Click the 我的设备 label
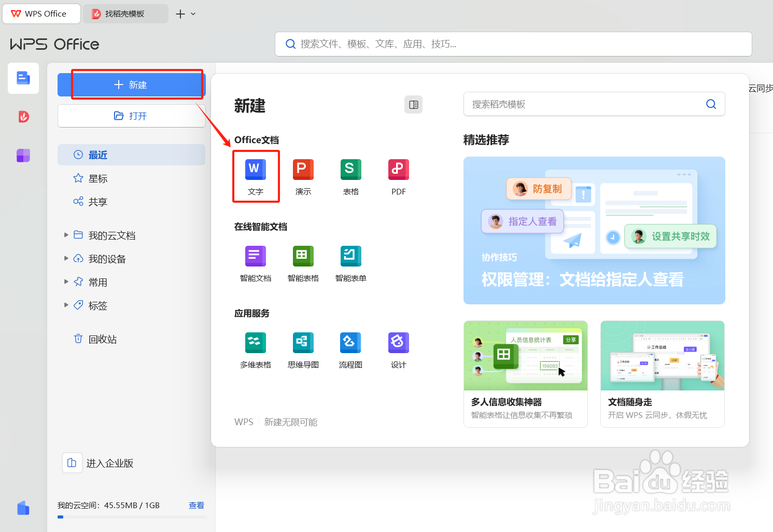Screen dimensions: 773x532 coord(107,259)
